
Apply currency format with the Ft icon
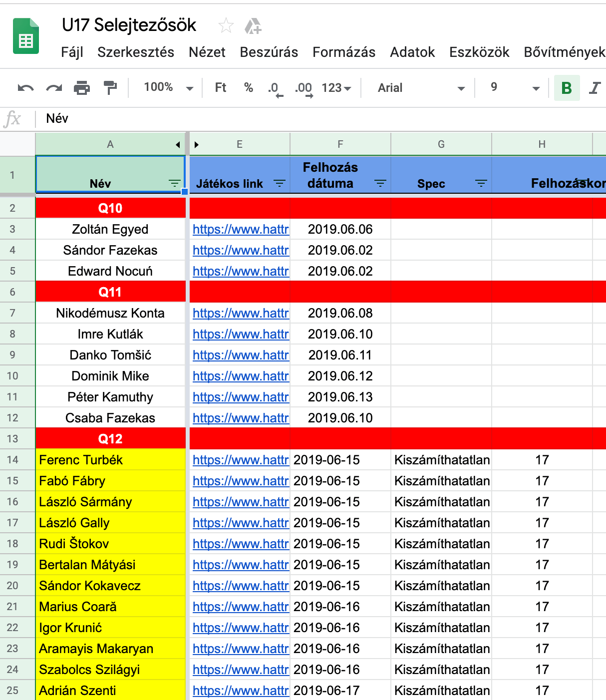[x=220, y=88]
